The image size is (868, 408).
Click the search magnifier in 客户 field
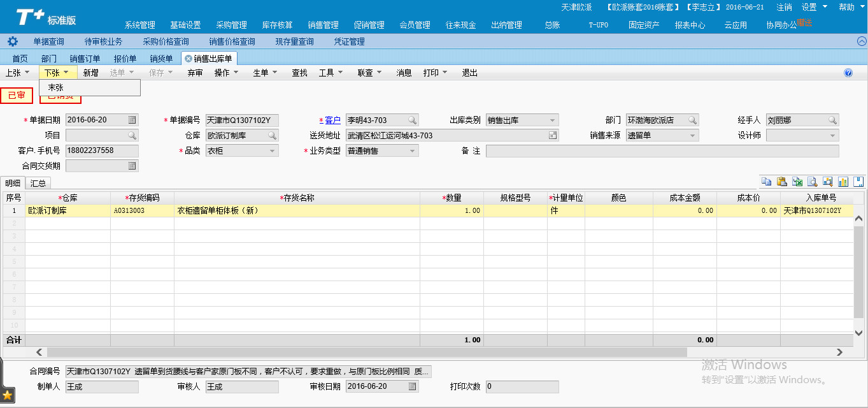[412, 120]
